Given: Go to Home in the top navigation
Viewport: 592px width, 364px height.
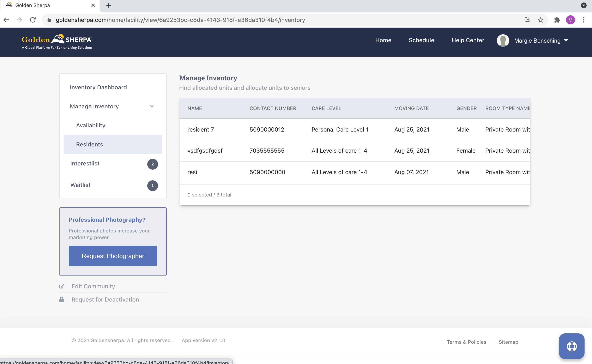Looking at the screenshot, I should [383, 40].
